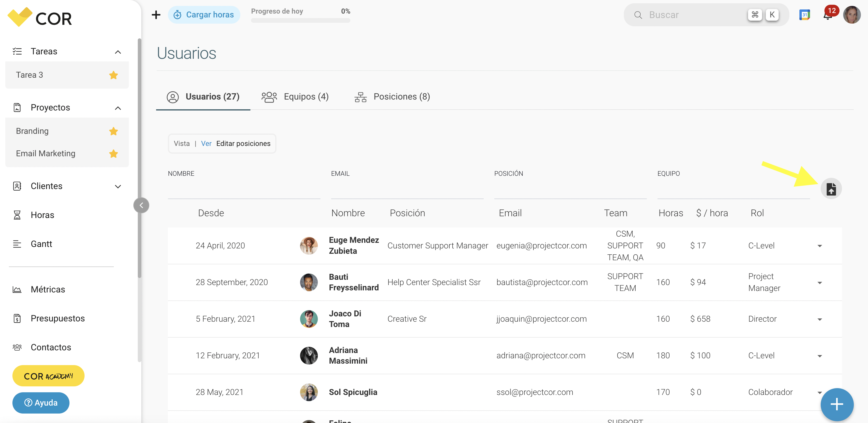Image resolution: width=868 pixels, height=423 pixels.
Task: Open the Google Calendar icon
Action: (x=804, y=15)
